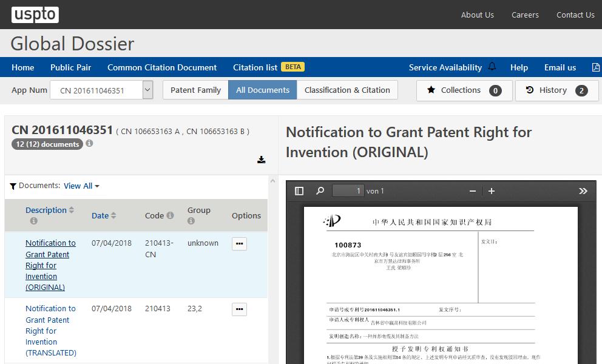Switch to the Patent Family tab

(195, 90)
